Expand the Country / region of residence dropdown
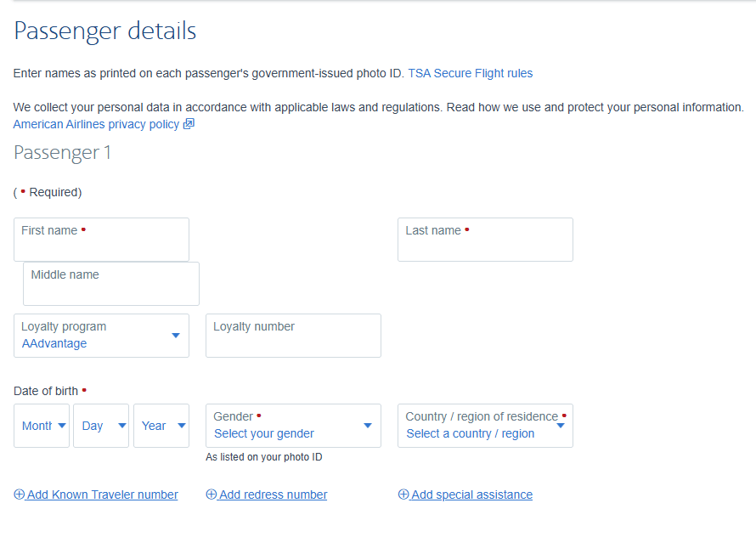The width and height of the screenshot is (756, 537). tap(484, 426)
